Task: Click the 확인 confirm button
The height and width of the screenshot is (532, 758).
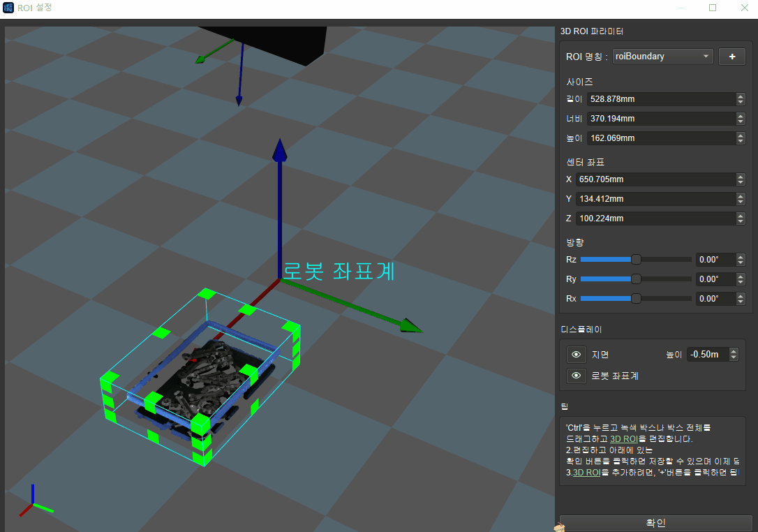Action: point(655,523)
